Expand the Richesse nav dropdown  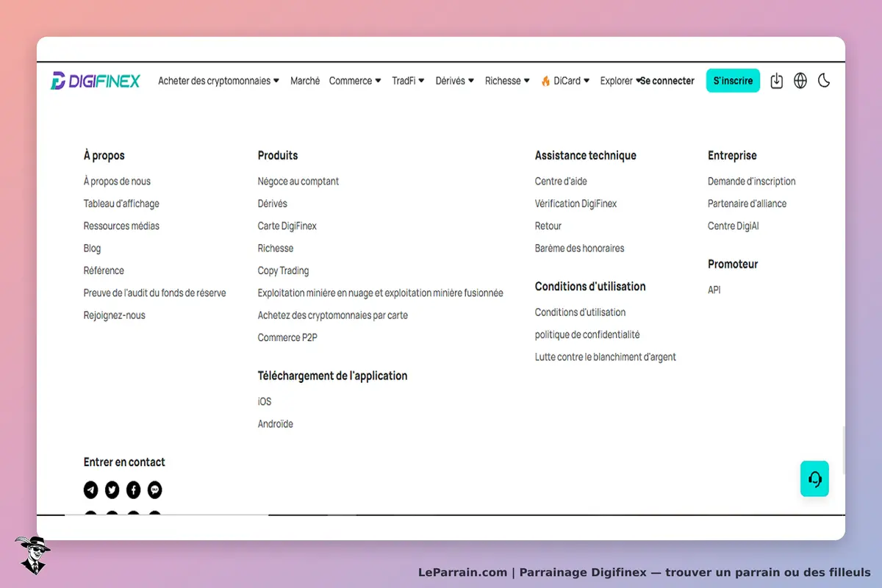pos(507,81)
